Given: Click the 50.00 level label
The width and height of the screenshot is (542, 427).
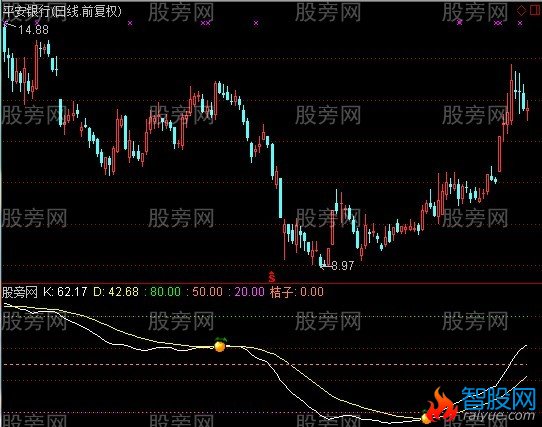Looking at the screenshot, I should tap(207, 292).
